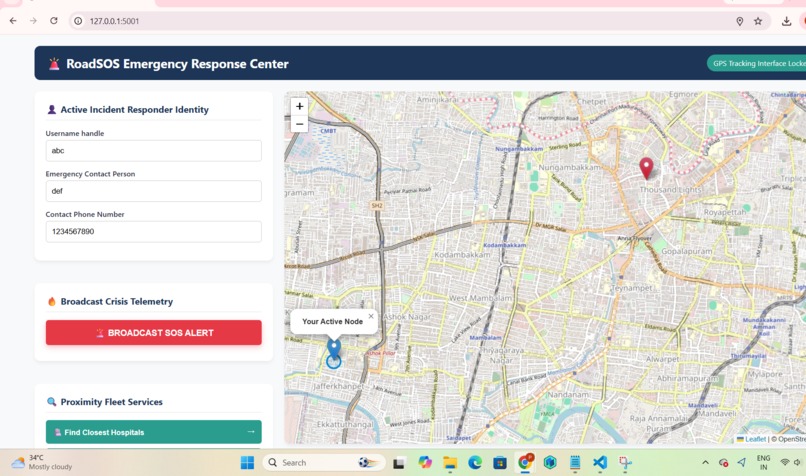Click Find Closest Hospitals button
The width and height of the screenshot is (806, 476).
154,432
